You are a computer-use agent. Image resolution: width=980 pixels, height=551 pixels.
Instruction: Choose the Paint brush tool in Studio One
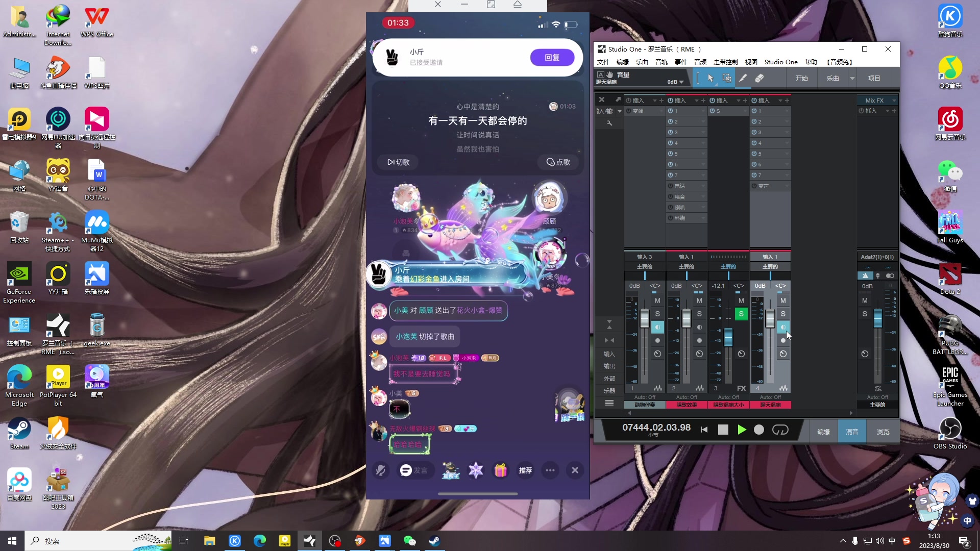click(743, 78)
